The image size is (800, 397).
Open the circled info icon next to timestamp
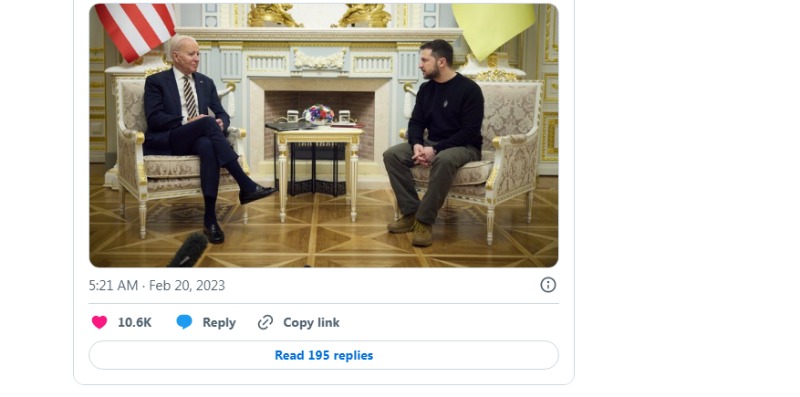tap(548, 285)
